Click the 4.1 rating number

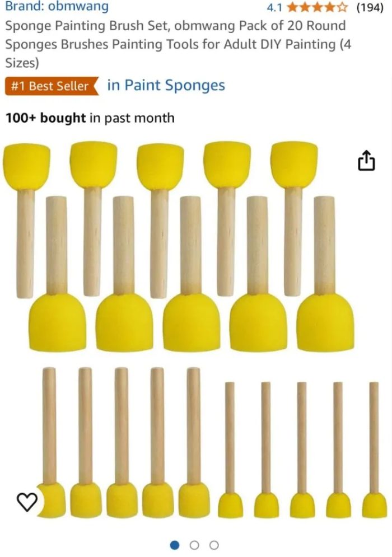(x=274, y=7)
